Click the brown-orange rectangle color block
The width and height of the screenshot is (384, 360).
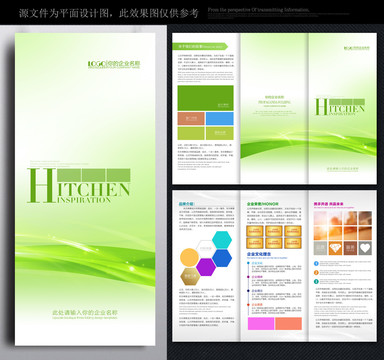[x=191, y=119]
